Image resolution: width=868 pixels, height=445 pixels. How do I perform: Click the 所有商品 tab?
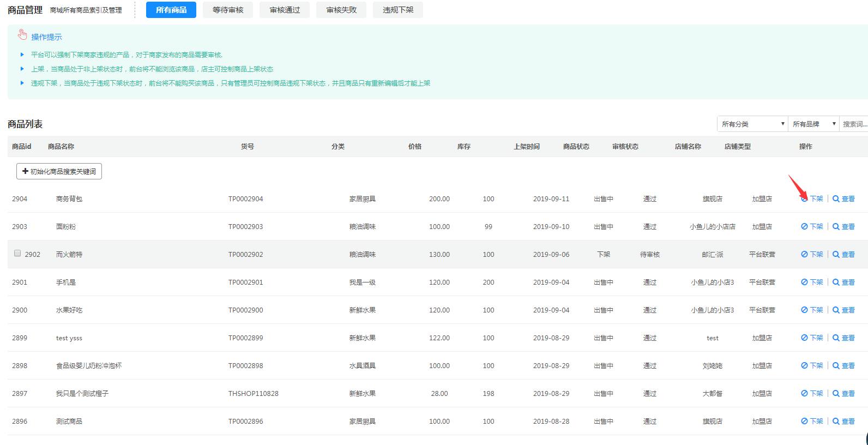coord(171,10)
